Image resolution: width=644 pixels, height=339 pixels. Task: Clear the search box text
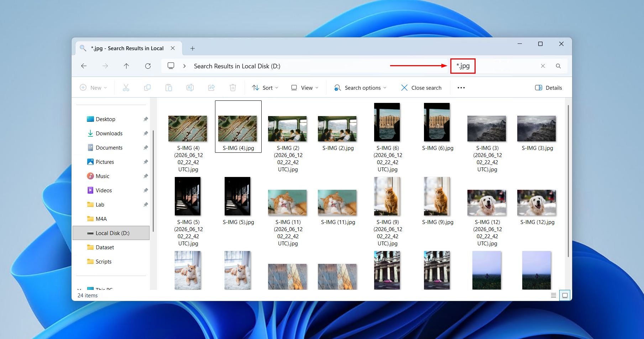(x=543, y=66)
